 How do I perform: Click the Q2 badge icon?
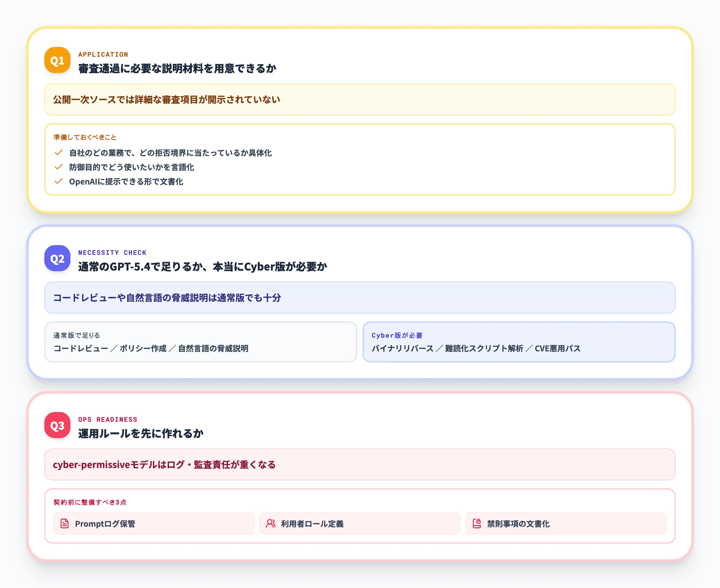pos(57,259)
